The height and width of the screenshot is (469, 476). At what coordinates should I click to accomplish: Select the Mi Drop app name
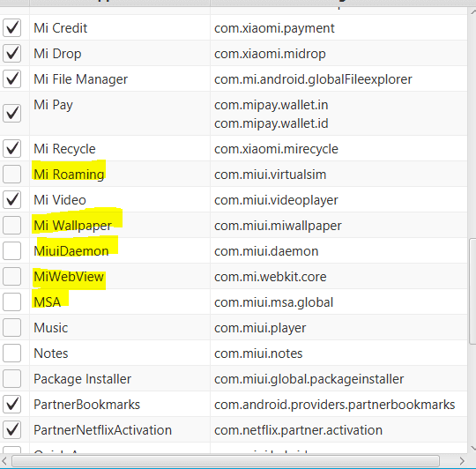[x=57, y=54]
